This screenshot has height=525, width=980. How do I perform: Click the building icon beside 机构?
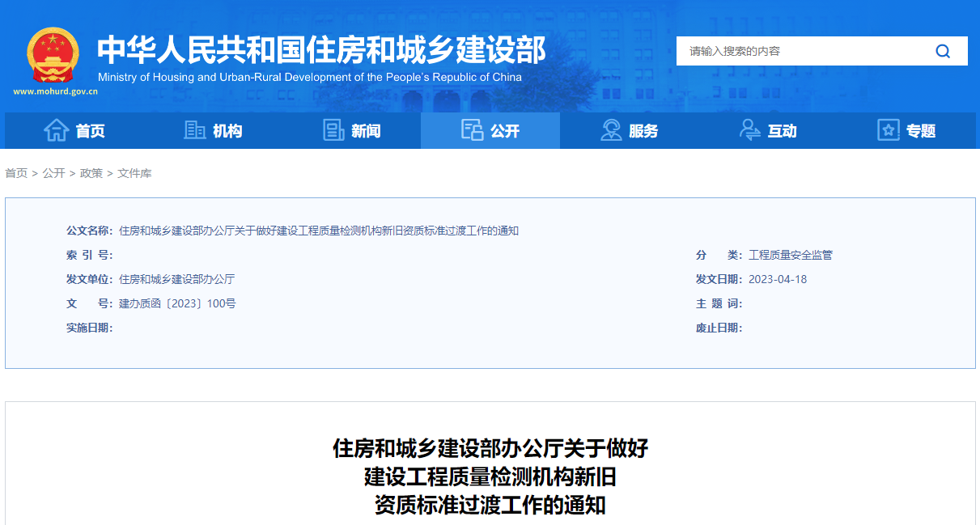coord(194,130)
